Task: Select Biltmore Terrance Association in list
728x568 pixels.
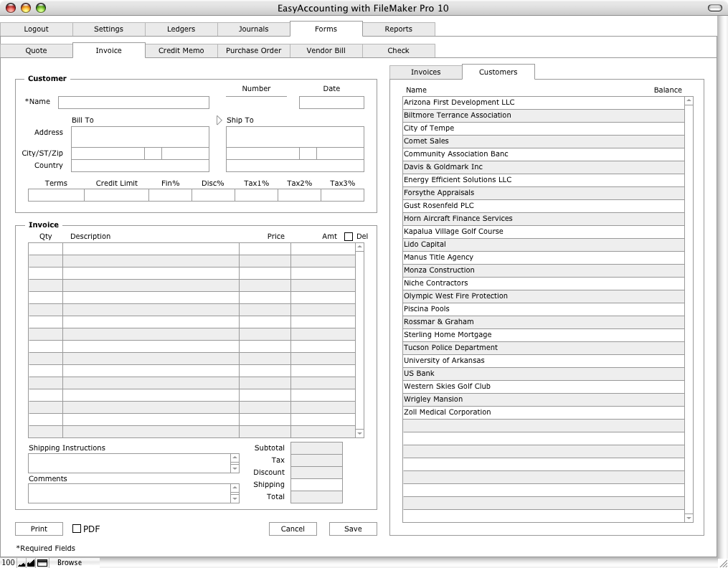Action: (544, 115)
